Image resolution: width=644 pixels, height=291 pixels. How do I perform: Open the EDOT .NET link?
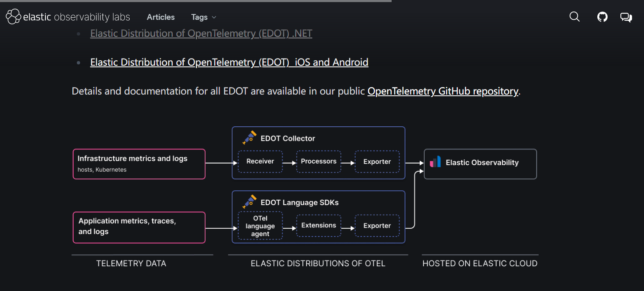[201, 33]
